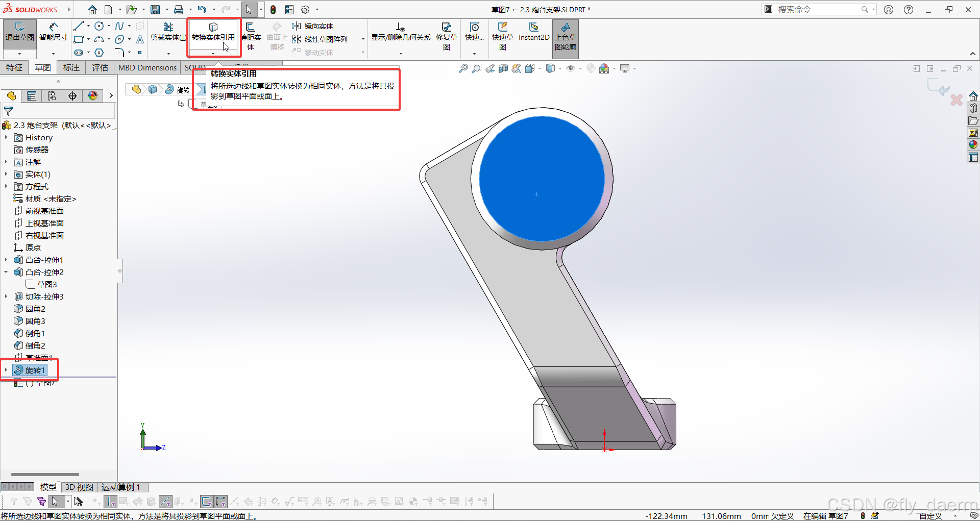Open the FeatureManager design tree tab
The height and width of the screenshot is (521, 980).
pos(11,96)
